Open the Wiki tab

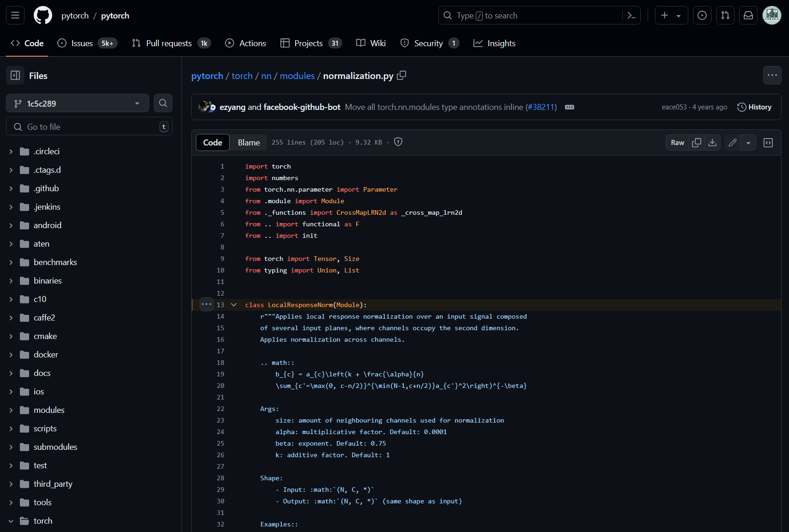[x=371, y=43]
